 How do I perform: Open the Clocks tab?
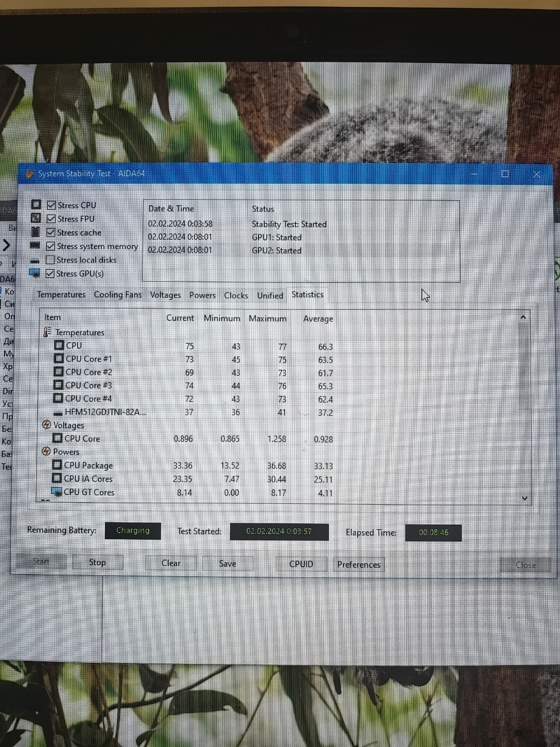coord(236,295)
